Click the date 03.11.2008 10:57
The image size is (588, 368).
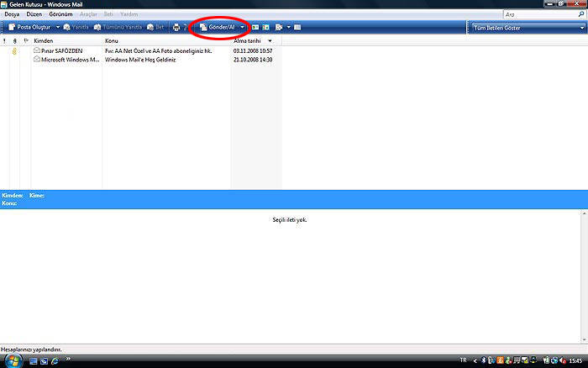click(253, 50)
